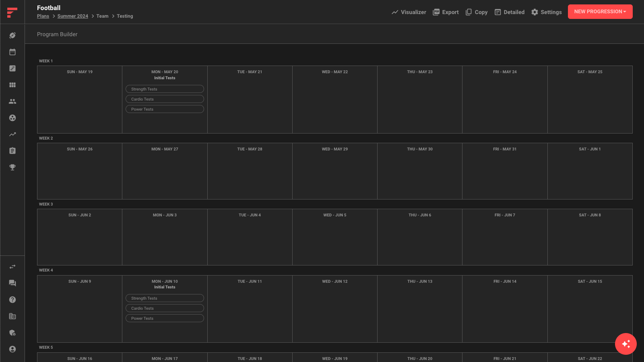Image resolution: width=644 pixels, height=362 pixels.
Task: Select Strength Tests on Mon May 20
Action: click(165, 89)
